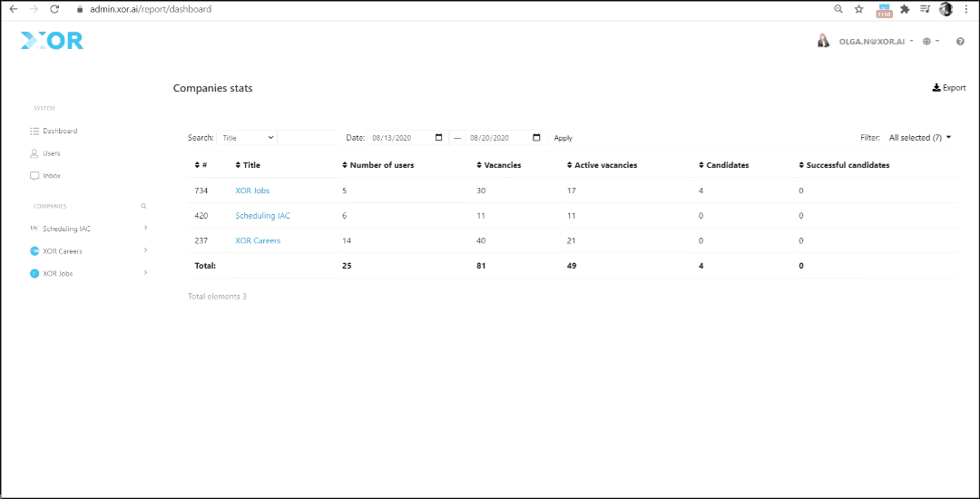Click the Total elements 3 text
The image size is (980, 499).
click(217, 297)
